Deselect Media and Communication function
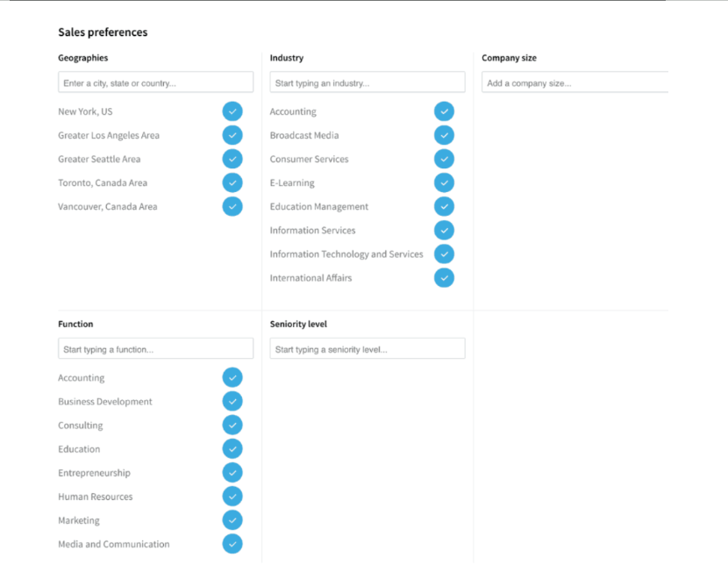Screen dimensions: 728x586 point(232,544)
